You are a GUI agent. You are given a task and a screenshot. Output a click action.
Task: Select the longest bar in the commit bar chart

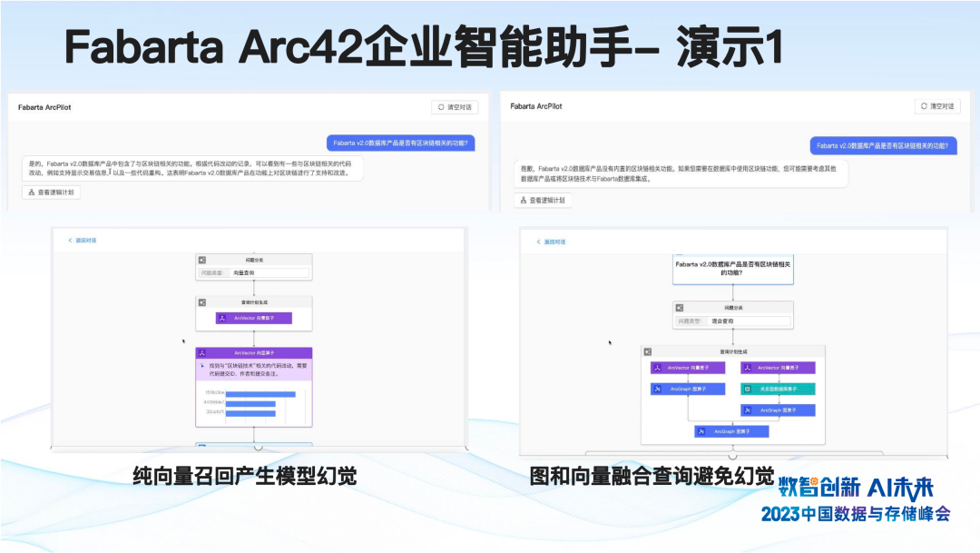pyautogui.click(x=260, y=394)
